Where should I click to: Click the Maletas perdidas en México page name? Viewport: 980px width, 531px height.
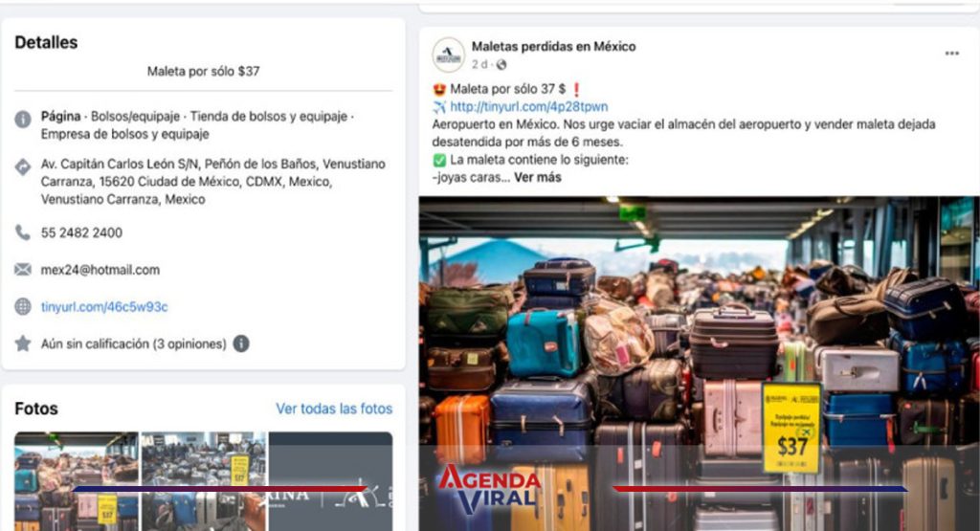pos(553,46)
